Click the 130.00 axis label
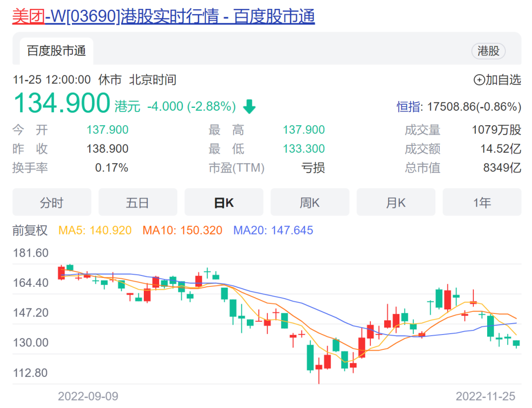Image resolution: width=532 pixels, height=408 pixels. point(31,342)
